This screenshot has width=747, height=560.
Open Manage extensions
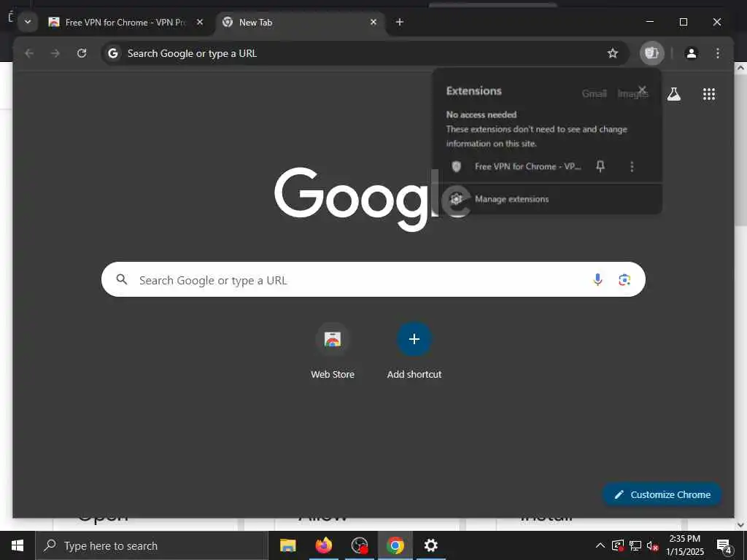click(x=547, y=199)
